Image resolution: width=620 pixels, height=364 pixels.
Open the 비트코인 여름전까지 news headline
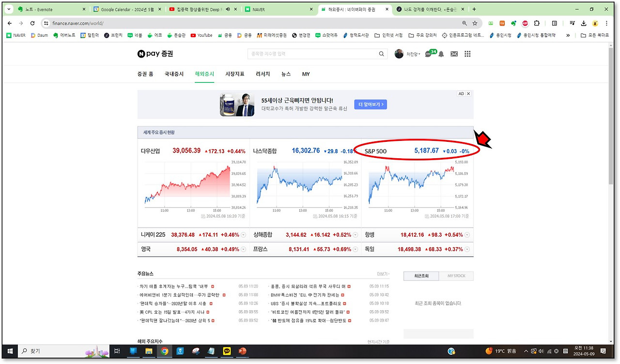click(x=308, y=312)
